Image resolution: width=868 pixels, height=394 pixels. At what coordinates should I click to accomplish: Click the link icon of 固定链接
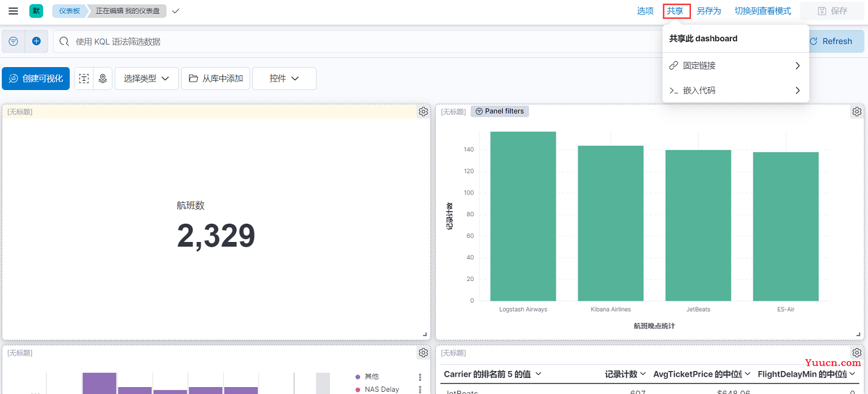coord(674,66)
